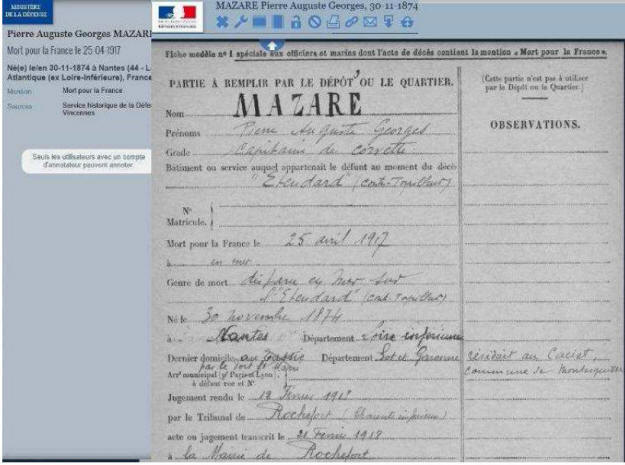
Task: Print the document with printer icon
Action: point(332,21)
